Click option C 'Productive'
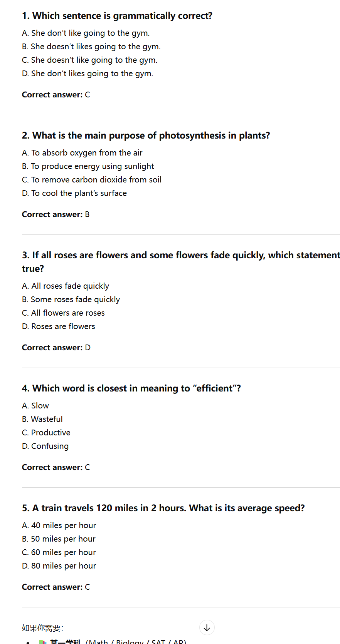 [x=46, y=433]
